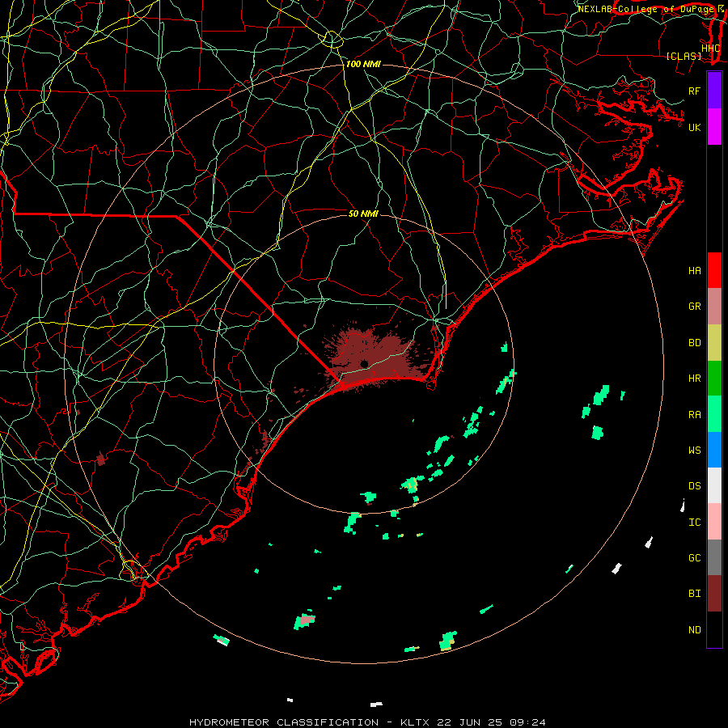Click the HR legend label
The image size is (728, 728).
[695, 379]
